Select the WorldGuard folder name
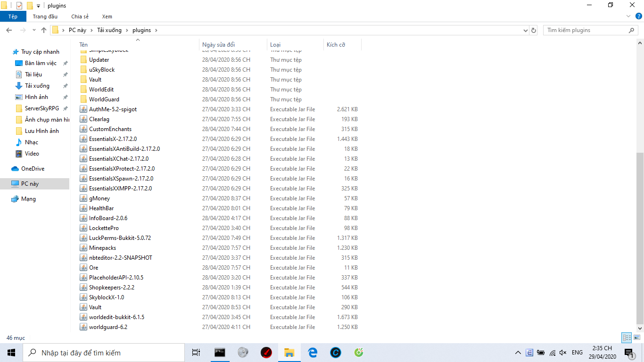 104,99
